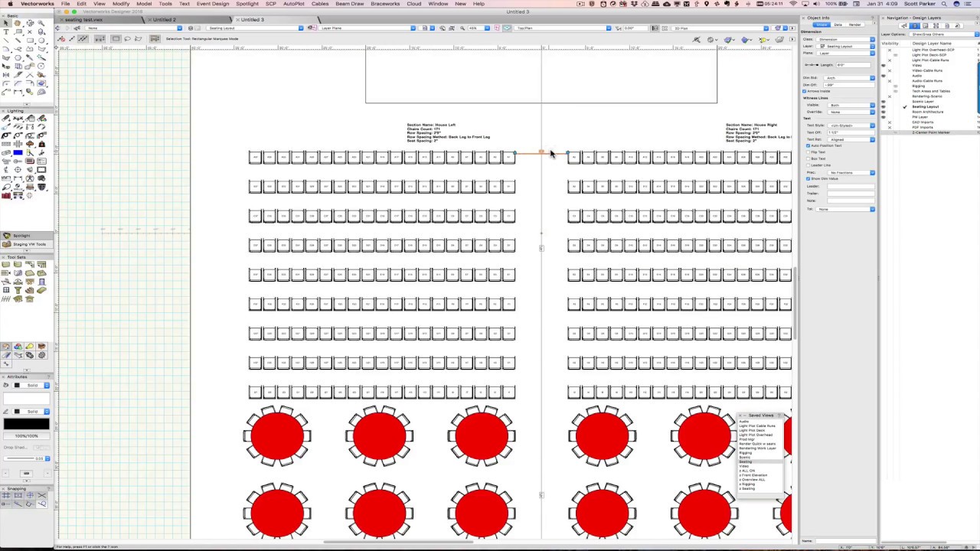Enable Box Text checkbox
The image size is (980, 551).
click(808, 158)
